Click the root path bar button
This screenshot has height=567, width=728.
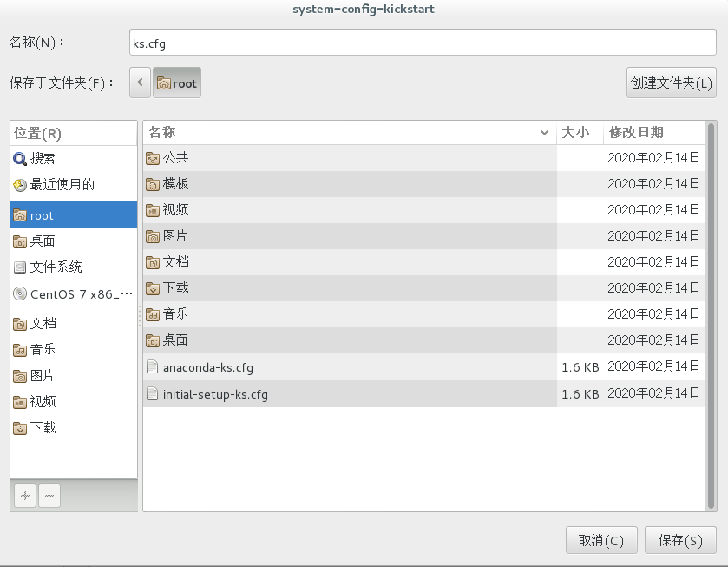pos(177,82)
